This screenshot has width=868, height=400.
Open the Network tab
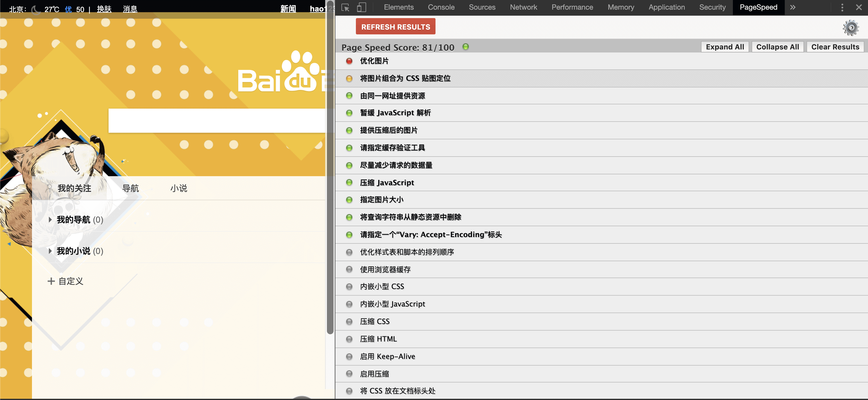tap(523, 8)
